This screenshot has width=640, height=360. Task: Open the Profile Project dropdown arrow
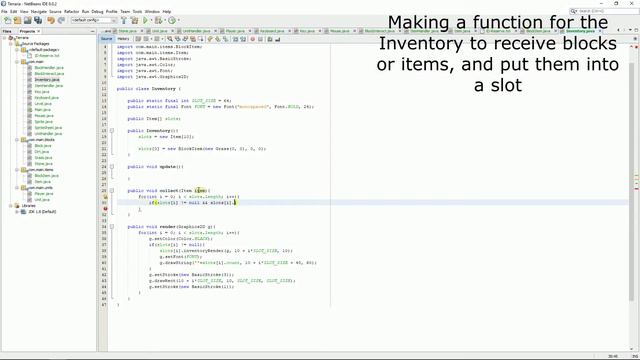(x=178, y=20)
